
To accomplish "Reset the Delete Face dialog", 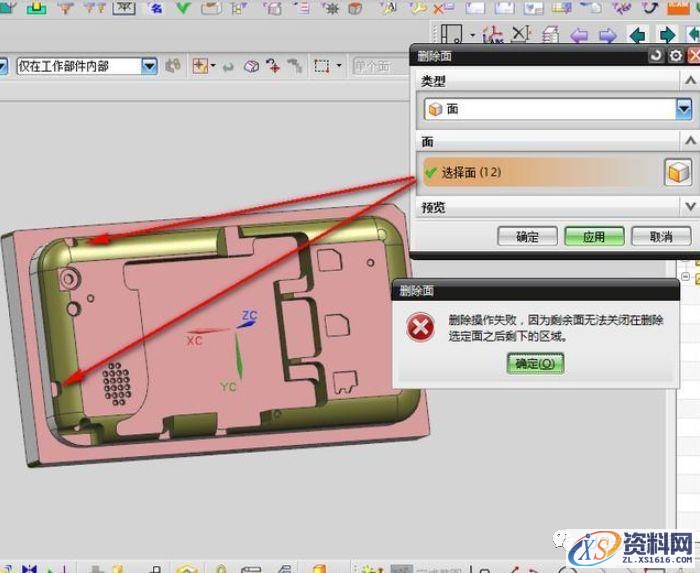I will click(x=656, y=56).
